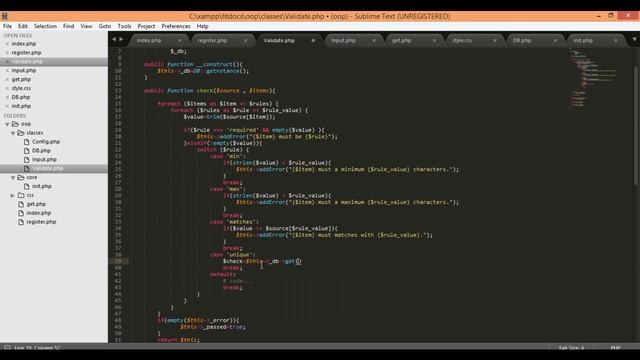This screenshot has width=640, height=360.
Task: Open the Goto menu
Action: point(105,26)
